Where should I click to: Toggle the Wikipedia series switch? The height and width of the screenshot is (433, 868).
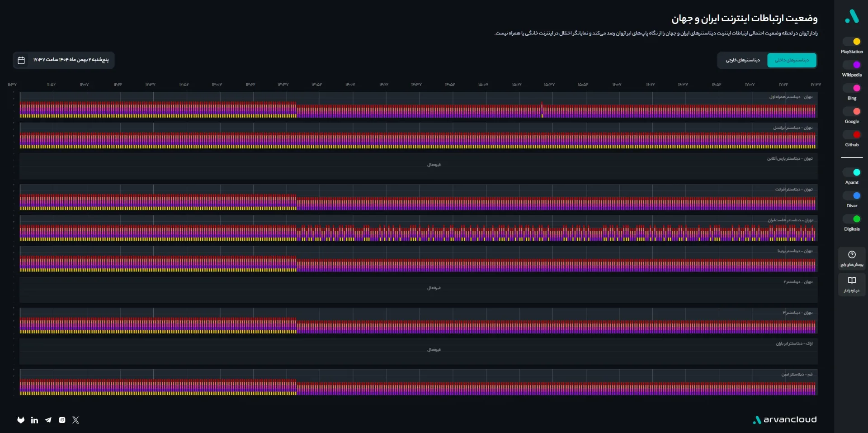[x=852, y=65]
